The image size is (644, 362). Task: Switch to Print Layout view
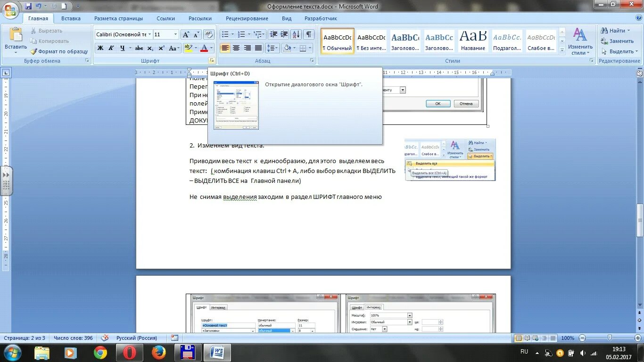click(519, 338)
